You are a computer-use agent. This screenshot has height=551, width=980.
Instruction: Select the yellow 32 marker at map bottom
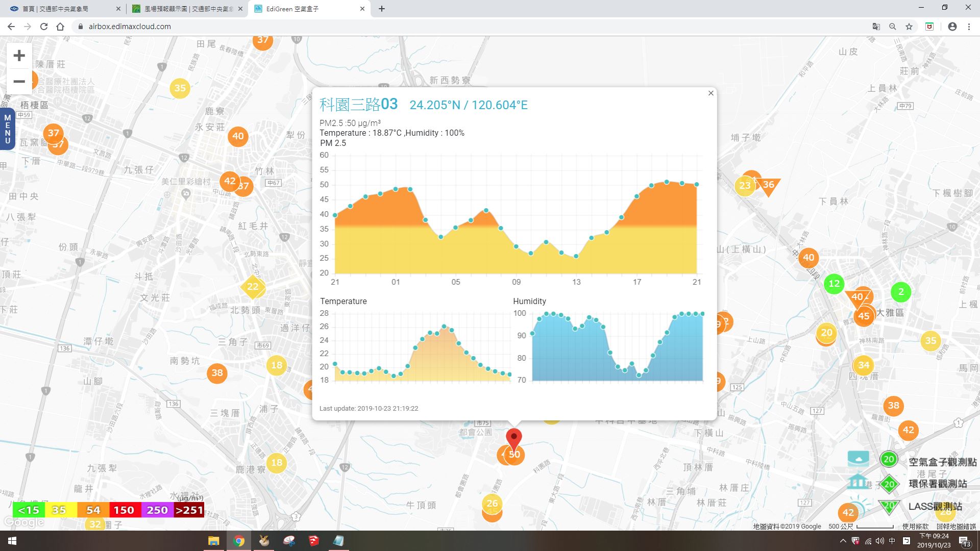(95, 523)
